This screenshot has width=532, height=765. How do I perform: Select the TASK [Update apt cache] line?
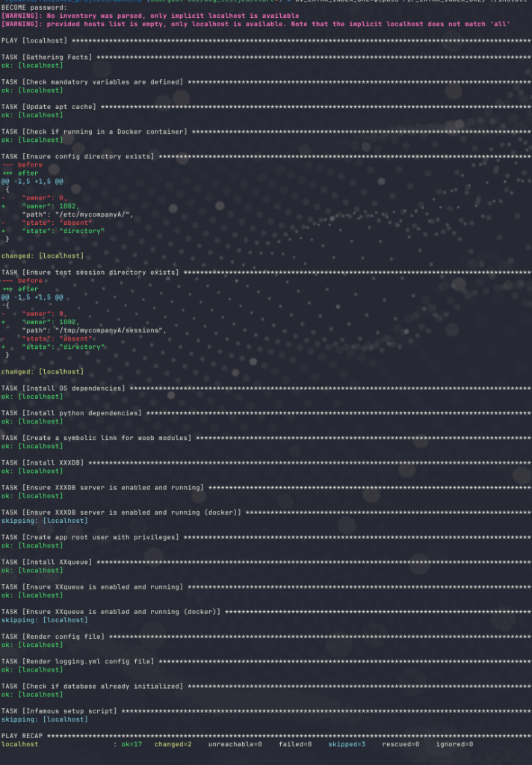(49, 107)
